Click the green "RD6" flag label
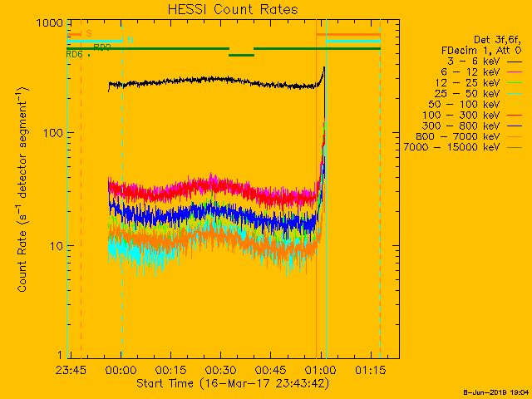The image size is (532, 399). (74, 54)
